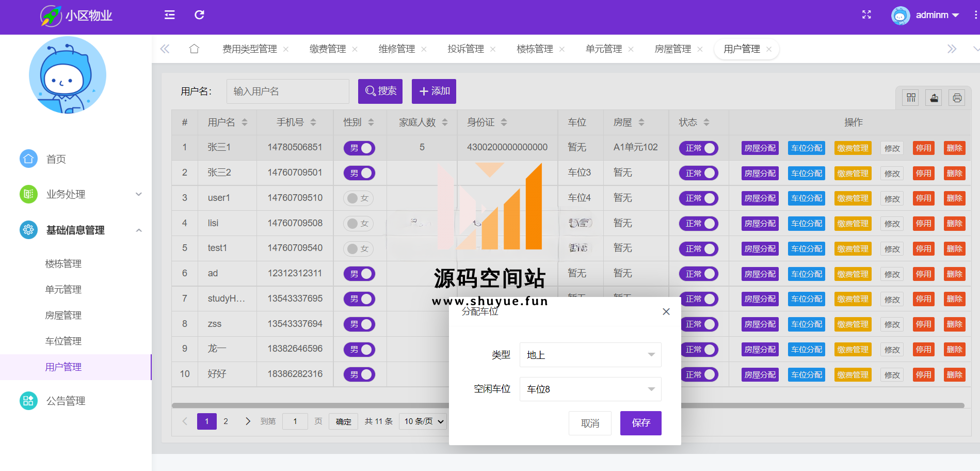This screenshot has width=980, height=471.
Task: Click the 添加 button
Action: (434, 91)
